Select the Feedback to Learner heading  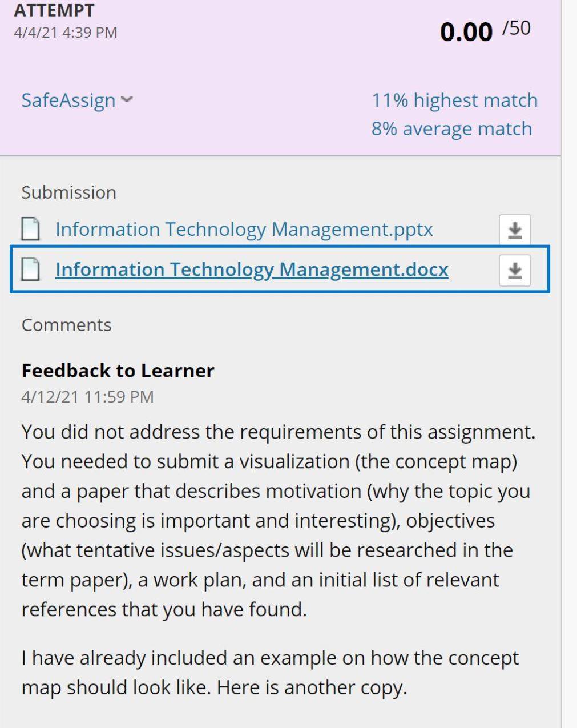[118, 371]
